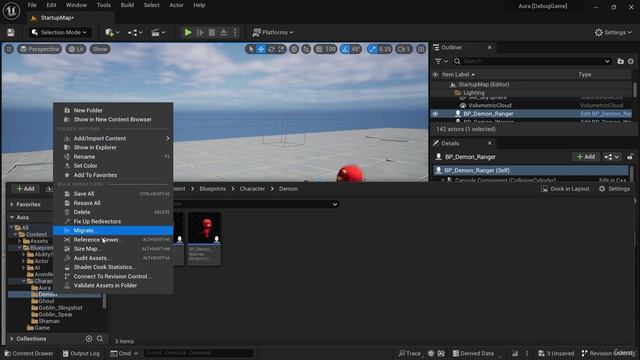Open the camera speed setting

click(404, 49)
